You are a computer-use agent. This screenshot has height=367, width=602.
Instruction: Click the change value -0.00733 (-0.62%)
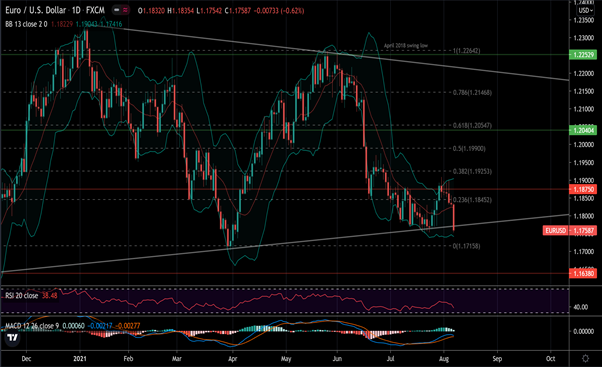tap(279, 11)
